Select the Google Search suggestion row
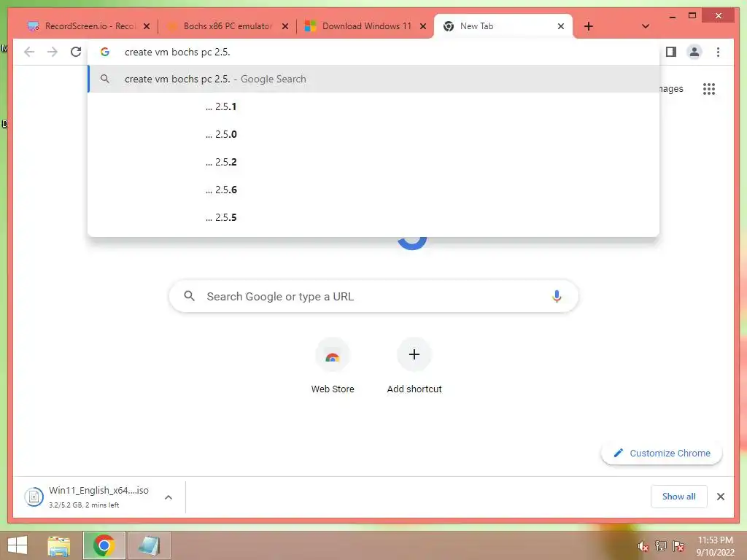Viewport: 747px width, 560px height. click(x=373, y=79)
